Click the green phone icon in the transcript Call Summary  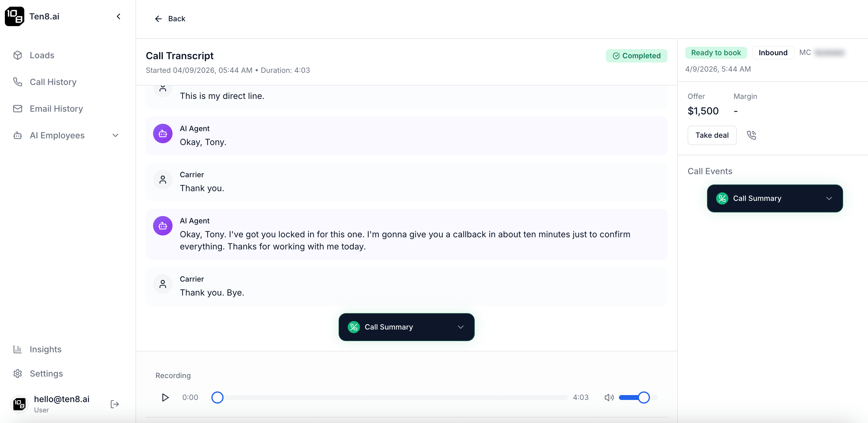click(x=354, y=327)
